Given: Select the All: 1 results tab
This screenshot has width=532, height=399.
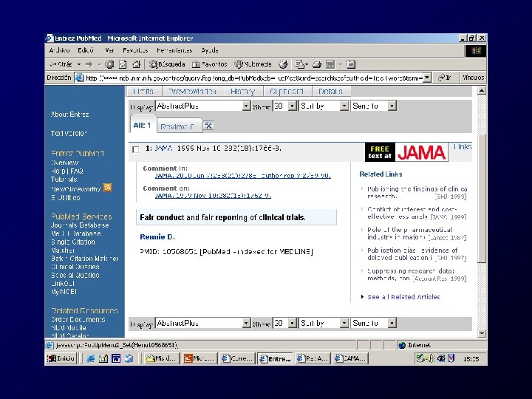Looking at the screenshot, I should point(142,125).
